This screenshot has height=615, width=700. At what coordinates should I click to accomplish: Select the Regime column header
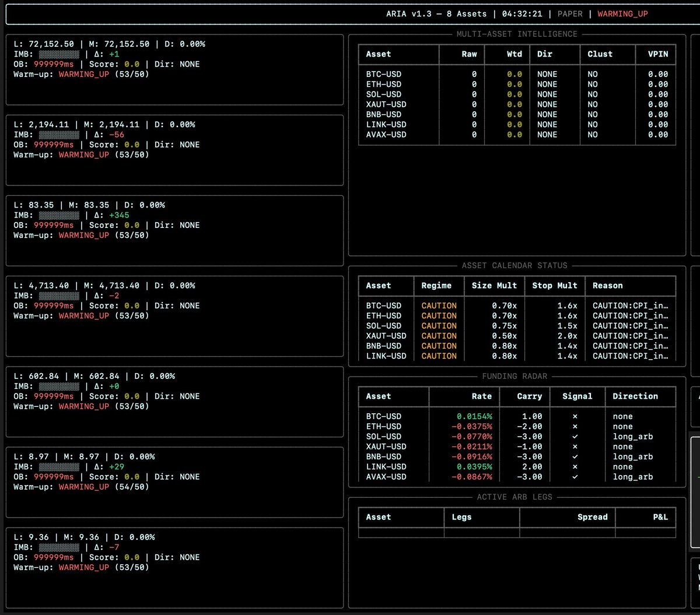coord(436,286)
